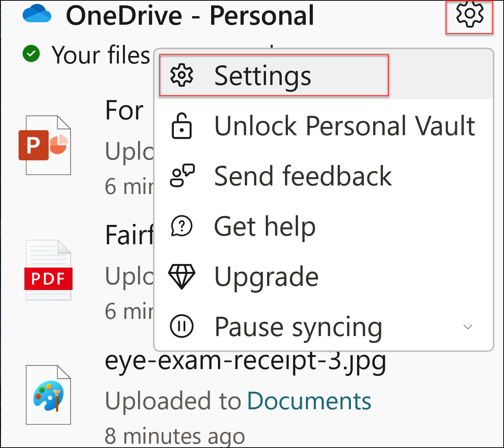Expand the Pause syncing chevron

pos(468,327)
